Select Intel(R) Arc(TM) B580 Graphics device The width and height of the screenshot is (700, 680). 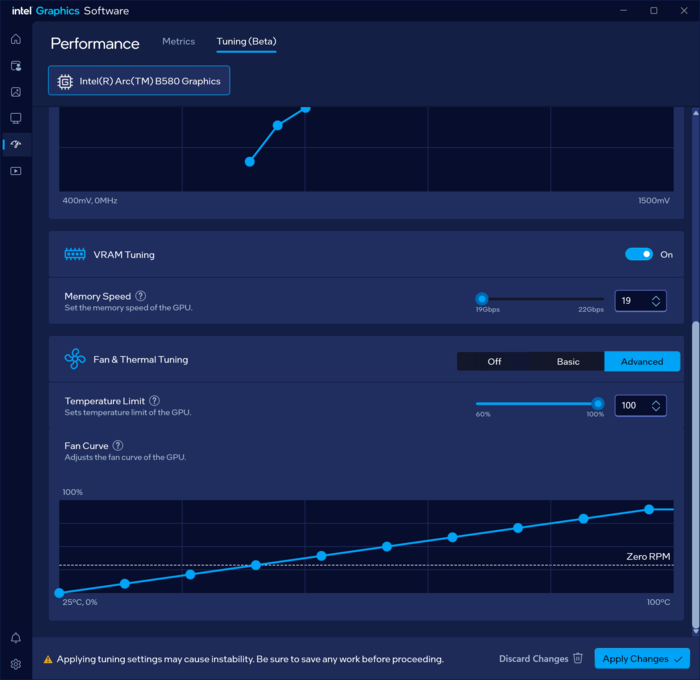[139, 81]
